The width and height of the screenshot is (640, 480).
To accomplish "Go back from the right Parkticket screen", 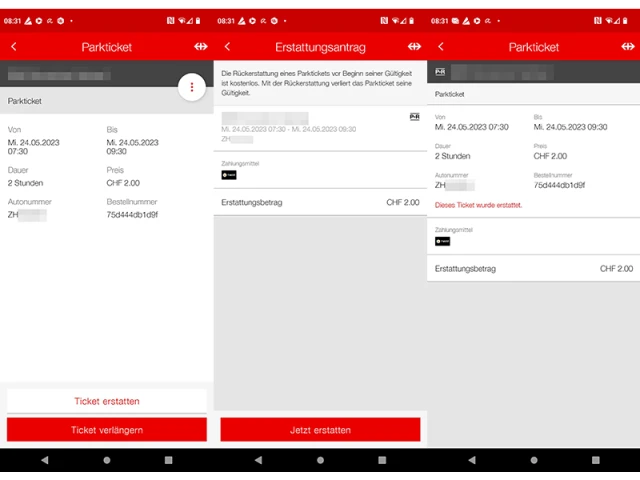I will click(x=441, y=47).
